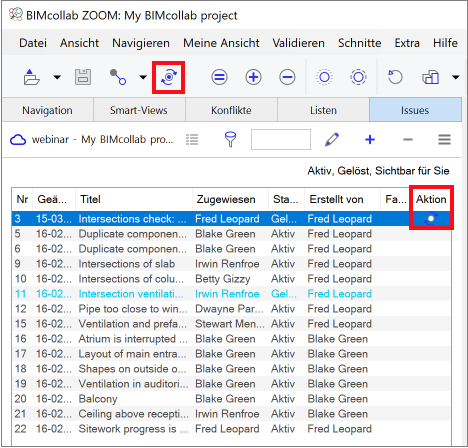The width and height of the screenshot is (468, 448).
Task: Sort by the Aktion column header
Action: (x=431, y=199)
